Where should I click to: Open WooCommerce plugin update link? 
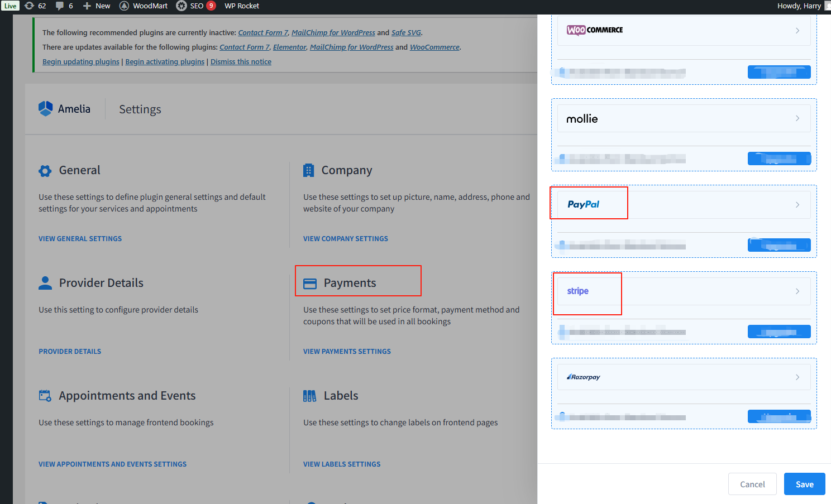click(x=434, y=47)
